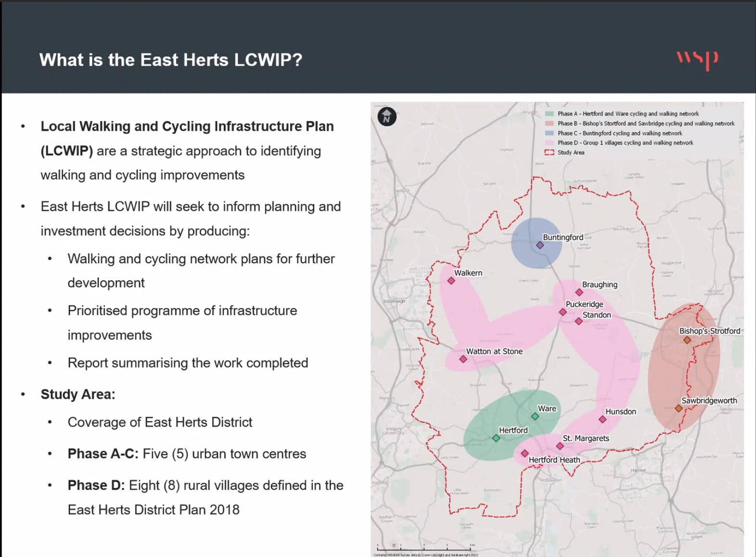Click the Ware green diamond marker

pos(535,417)
